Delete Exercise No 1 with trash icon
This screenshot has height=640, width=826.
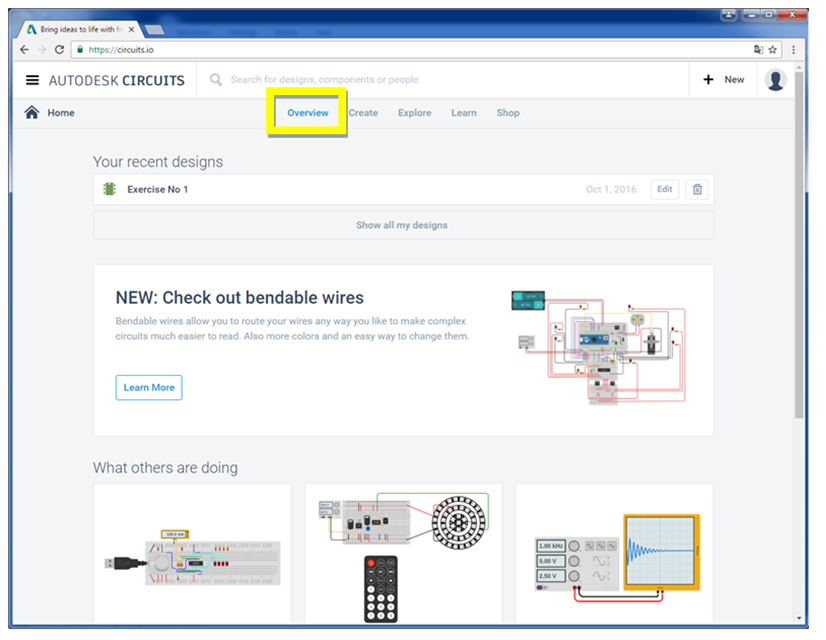[697, 189]
